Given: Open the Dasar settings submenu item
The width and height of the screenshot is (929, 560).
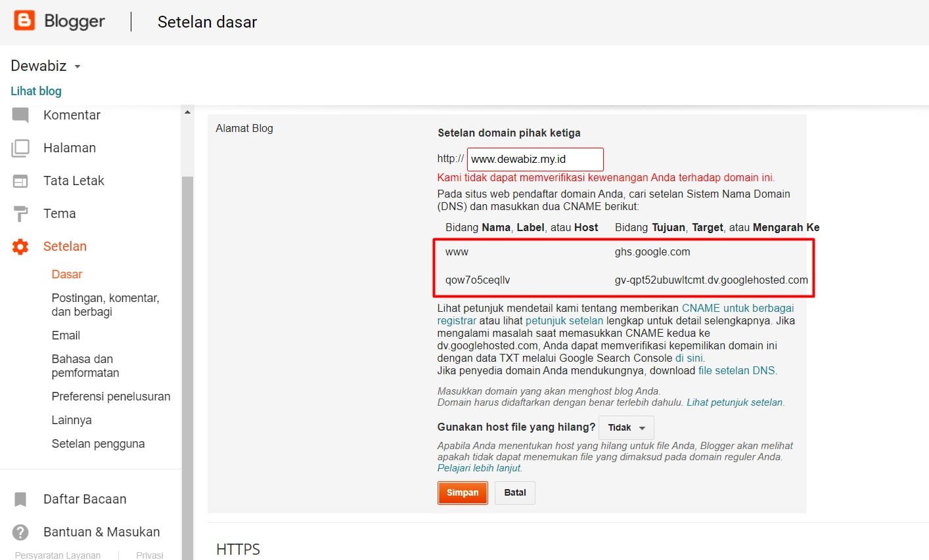Looking at the screenshot, I should click(x=67, y=274).
